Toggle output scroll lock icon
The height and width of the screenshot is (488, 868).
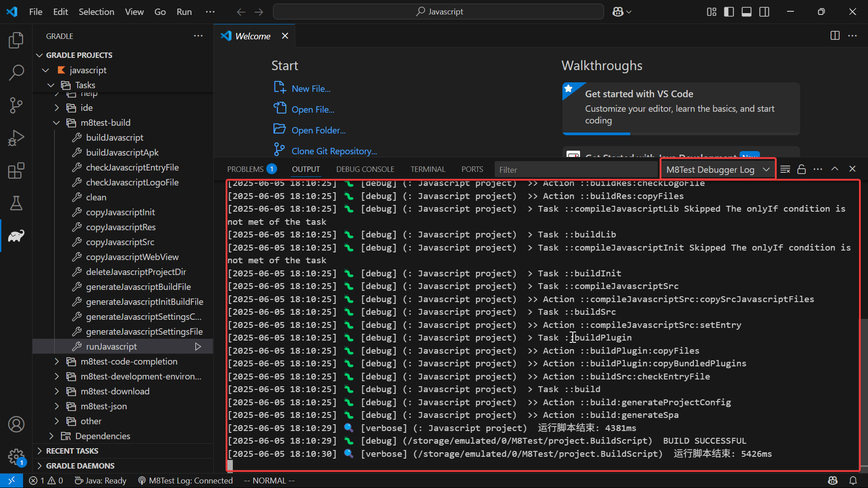coord(802,169)
